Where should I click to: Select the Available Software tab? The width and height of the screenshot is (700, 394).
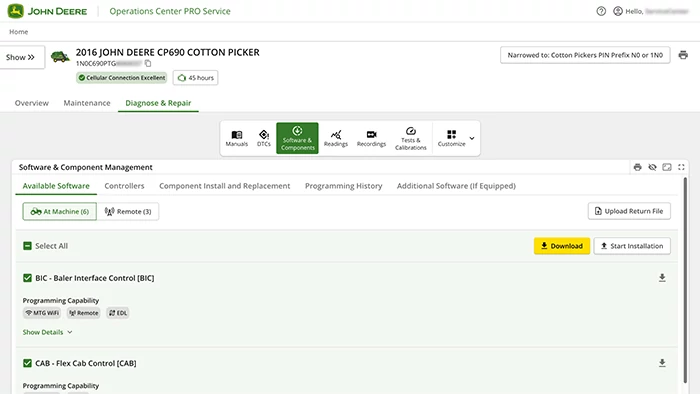[56, 186]
